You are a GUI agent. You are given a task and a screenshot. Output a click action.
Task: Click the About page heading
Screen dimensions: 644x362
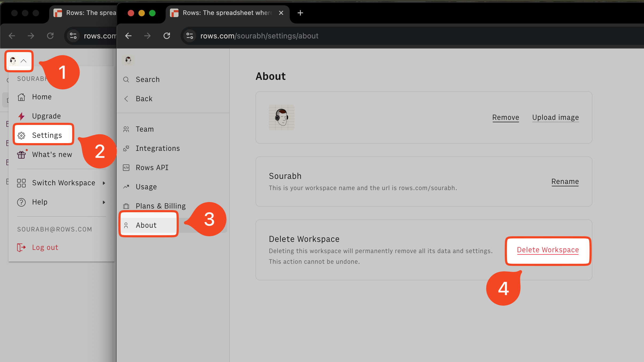coord(270,76)
